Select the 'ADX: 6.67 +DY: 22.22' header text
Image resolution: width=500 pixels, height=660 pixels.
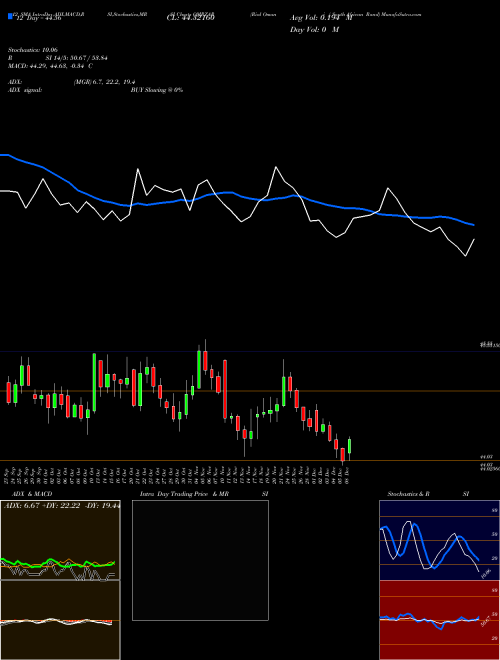42,506
